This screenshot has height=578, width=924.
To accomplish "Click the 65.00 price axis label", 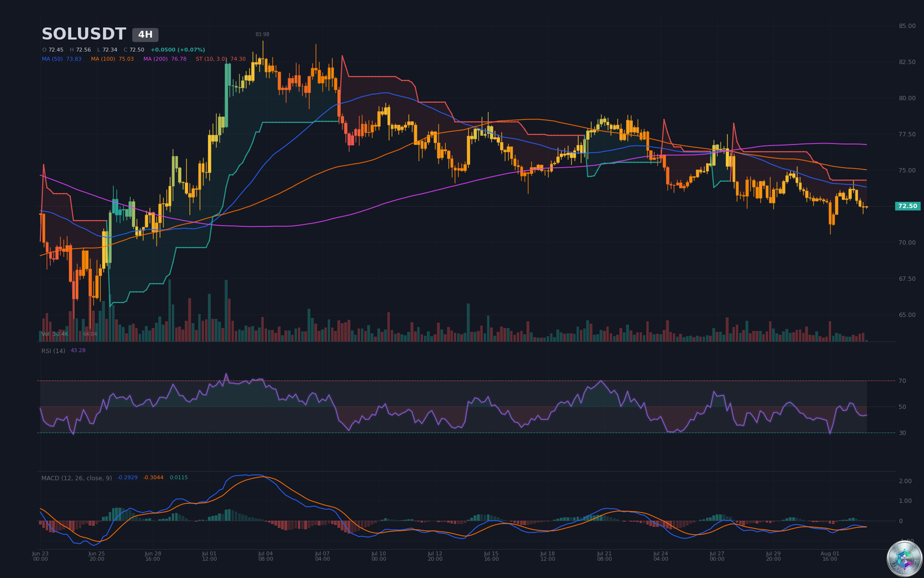I will 907,315.
